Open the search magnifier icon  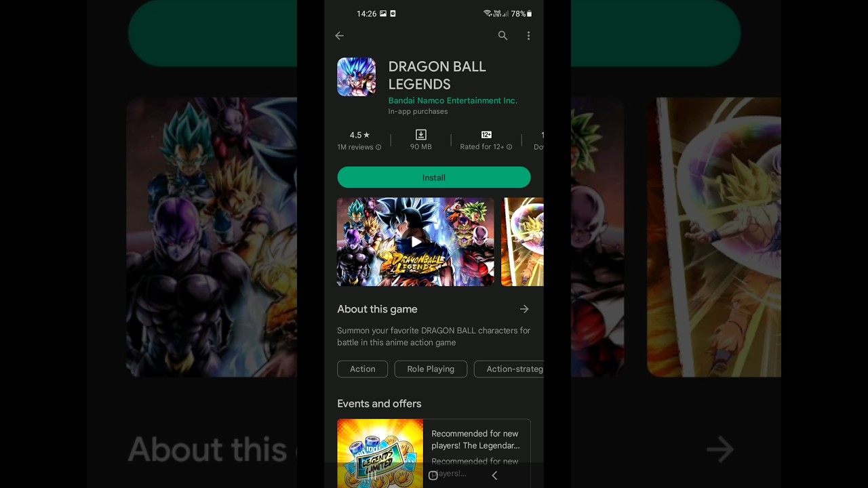click(502, 36)
